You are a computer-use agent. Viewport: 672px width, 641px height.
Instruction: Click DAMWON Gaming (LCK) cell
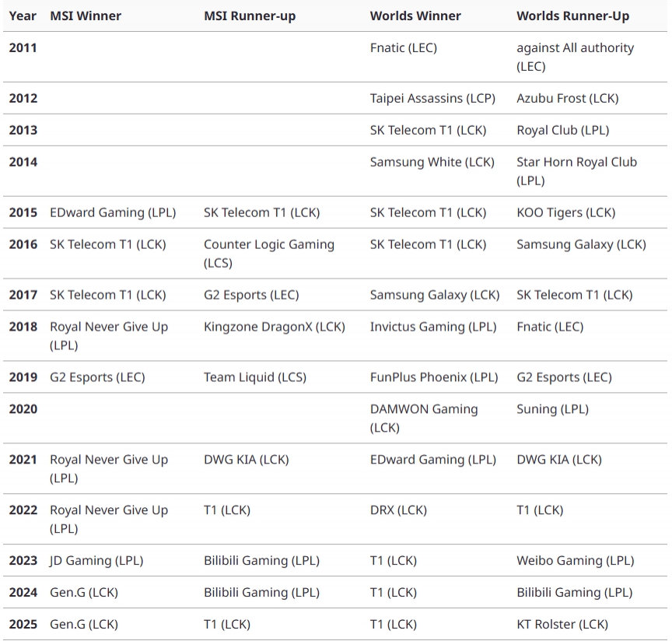pyautogui.click(x=424, y=418)
